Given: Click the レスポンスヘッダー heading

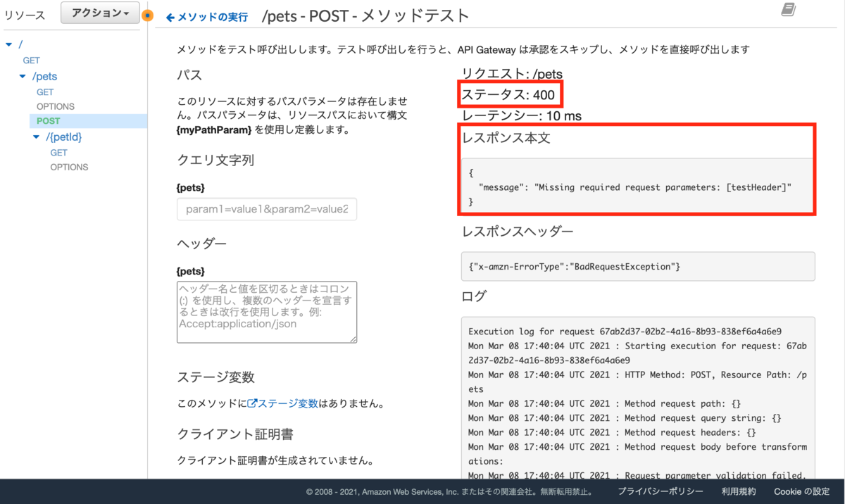Looking at the screenshot, I should click(518, 231).
